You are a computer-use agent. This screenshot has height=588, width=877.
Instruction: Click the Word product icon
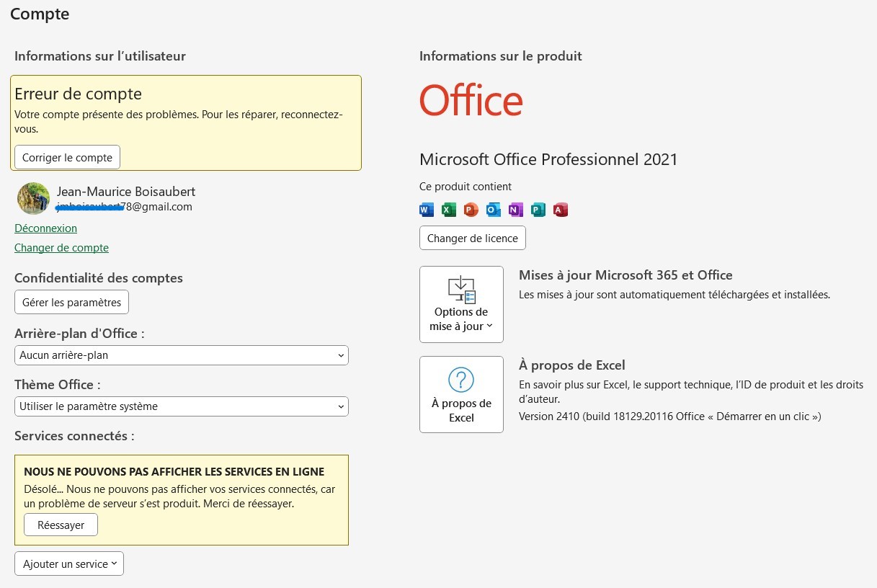coord(426,210)
